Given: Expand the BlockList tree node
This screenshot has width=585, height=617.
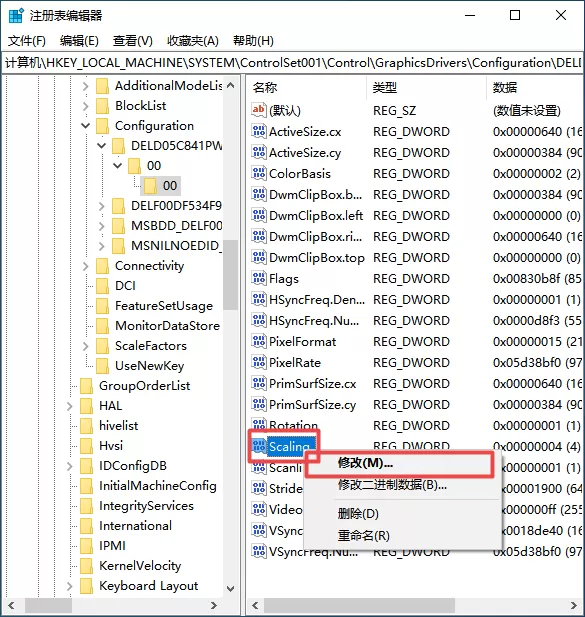Looking at the screenshot, I should 85,105.
